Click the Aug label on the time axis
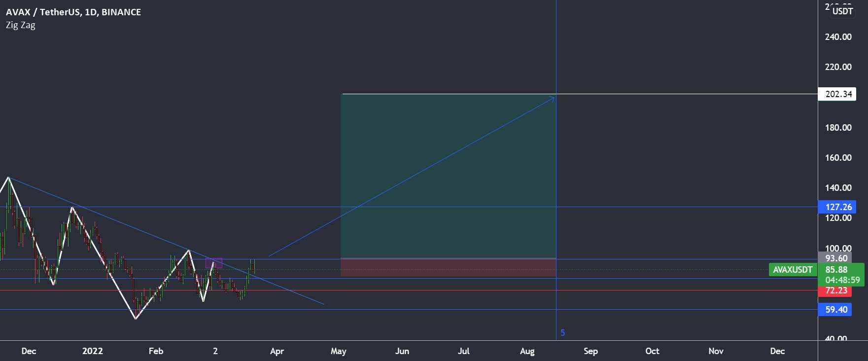The image size is (868, 361). tap(527, 351)
